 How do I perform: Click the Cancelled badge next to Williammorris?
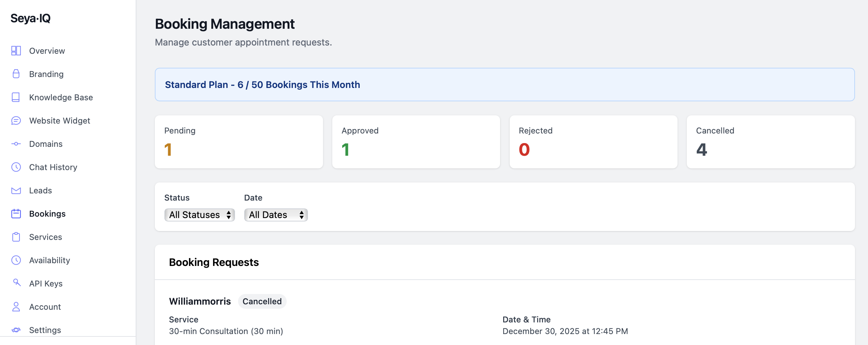click(x=262, y=301)
